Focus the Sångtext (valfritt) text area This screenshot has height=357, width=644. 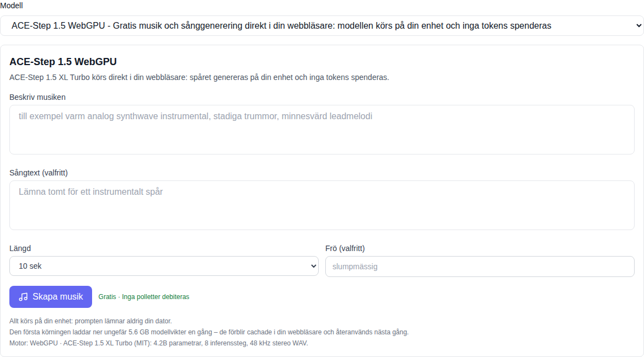pos(321,205)
